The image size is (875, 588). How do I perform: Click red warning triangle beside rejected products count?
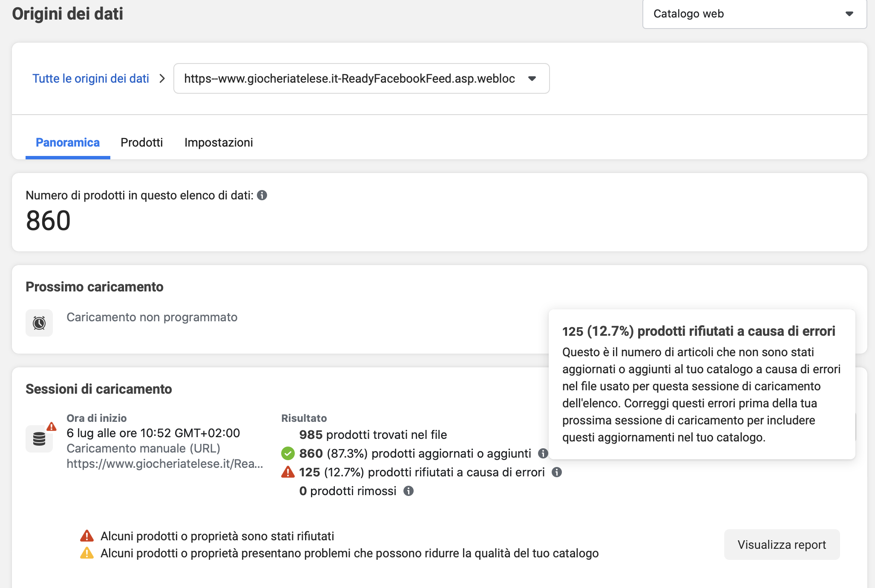coord(288,472)
